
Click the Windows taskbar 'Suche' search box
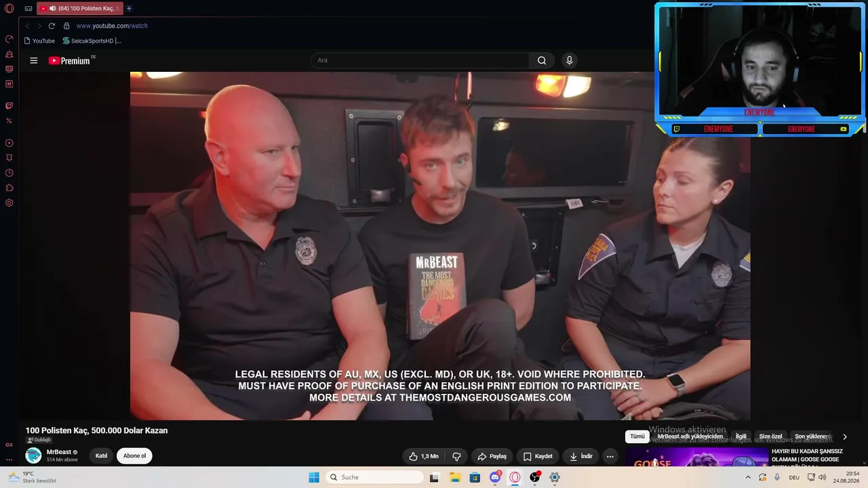(374, 477)
